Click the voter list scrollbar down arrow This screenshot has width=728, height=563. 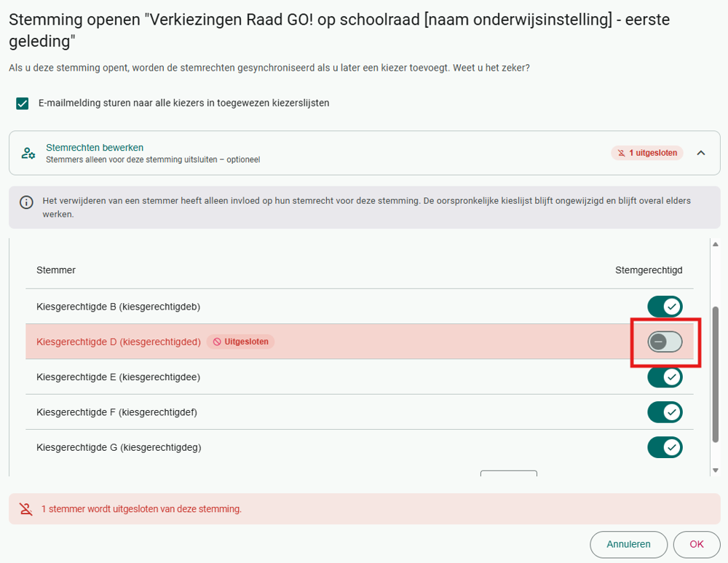coord(716,471)
